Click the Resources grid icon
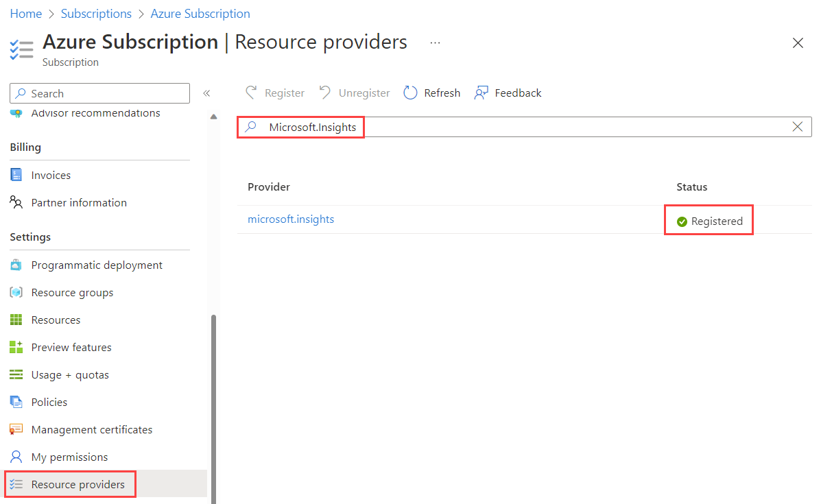Image resolution: width=821 pixels, height=504 pixels. [16, 320]
